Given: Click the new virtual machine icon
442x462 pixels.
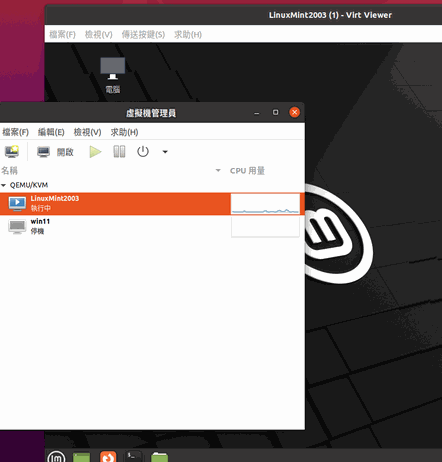Looking at the screenshot, I should pyautogui.click(x=12, y=152).
